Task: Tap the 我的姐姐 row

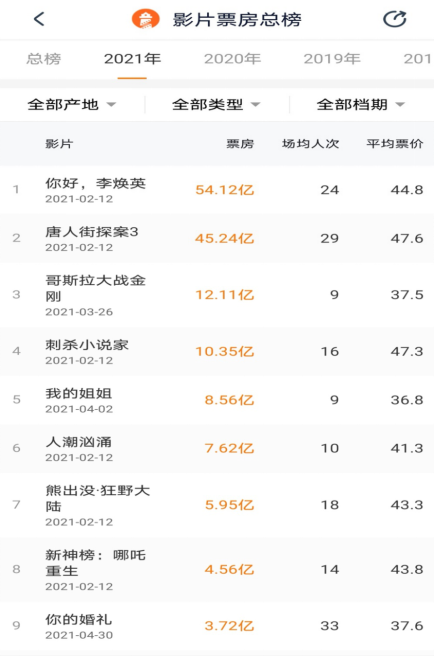Action: (218, 400)
